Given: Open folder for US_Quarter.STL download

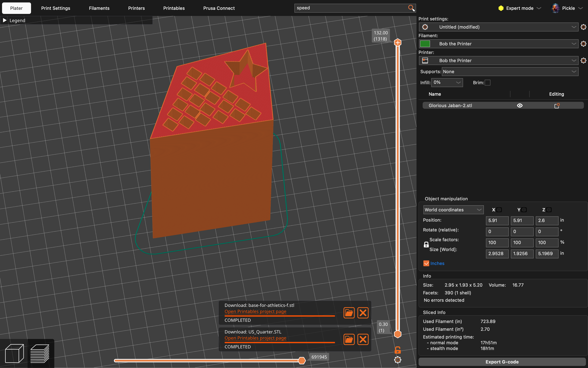Looking at the screenshot, I should (349, 339).
